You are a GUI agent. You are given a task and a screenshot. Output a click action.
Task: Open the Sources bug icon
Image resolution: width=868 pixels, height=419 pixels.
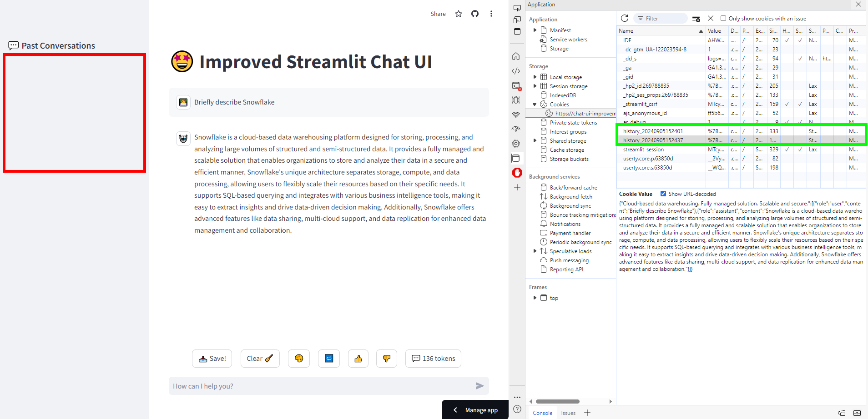(516, 100)
